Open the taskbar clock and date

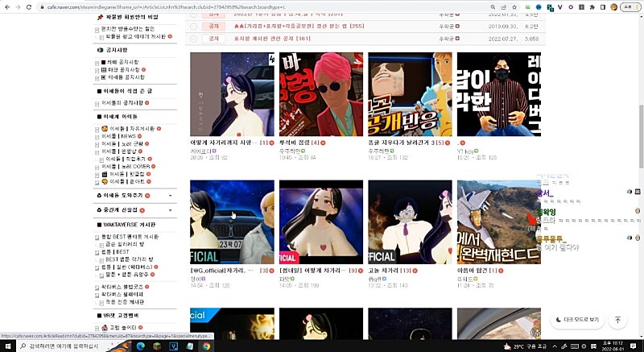point(613,346)
